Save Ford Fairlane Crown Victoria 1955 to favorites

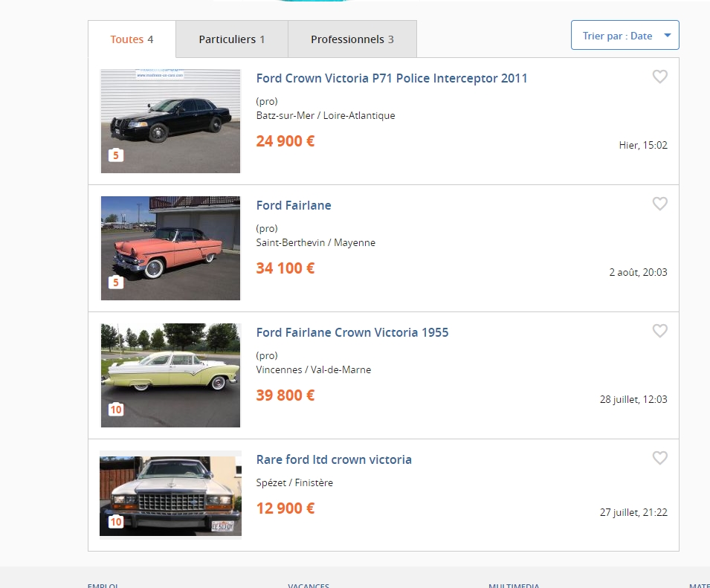click(659, 331)
